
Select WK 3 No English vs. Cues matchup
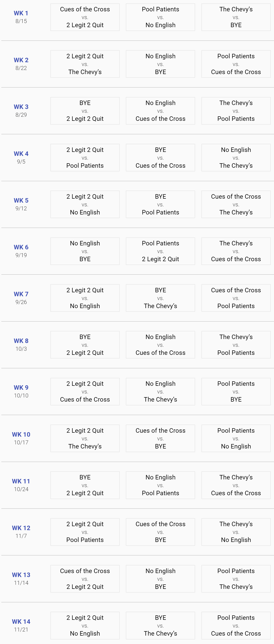tap(160, 111)
